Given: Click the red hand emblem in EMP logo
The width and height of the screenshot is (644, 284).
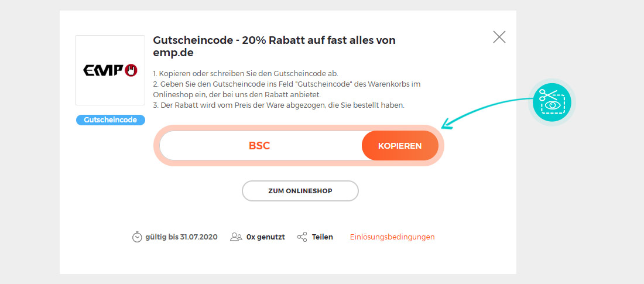Looking at the screenshot, I should [x=131, y=70].
